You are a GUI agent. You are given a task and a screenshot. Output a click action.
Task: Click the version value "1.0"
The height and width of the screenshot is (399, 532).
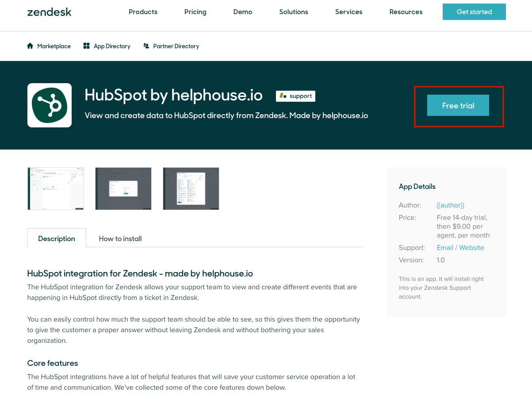441,260
